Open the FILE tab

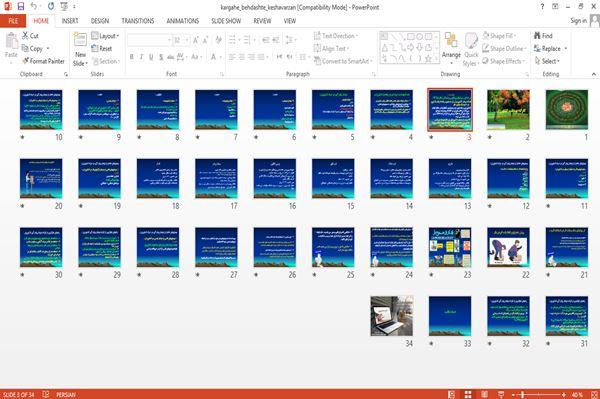click(13, 21)
